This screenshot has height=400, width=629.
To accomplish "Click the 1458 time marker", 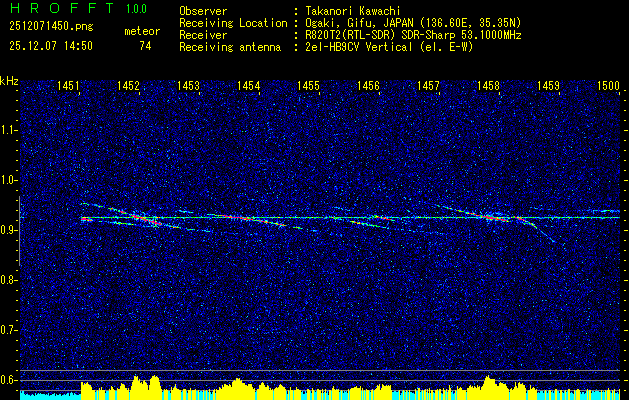I will pos(488,85).
